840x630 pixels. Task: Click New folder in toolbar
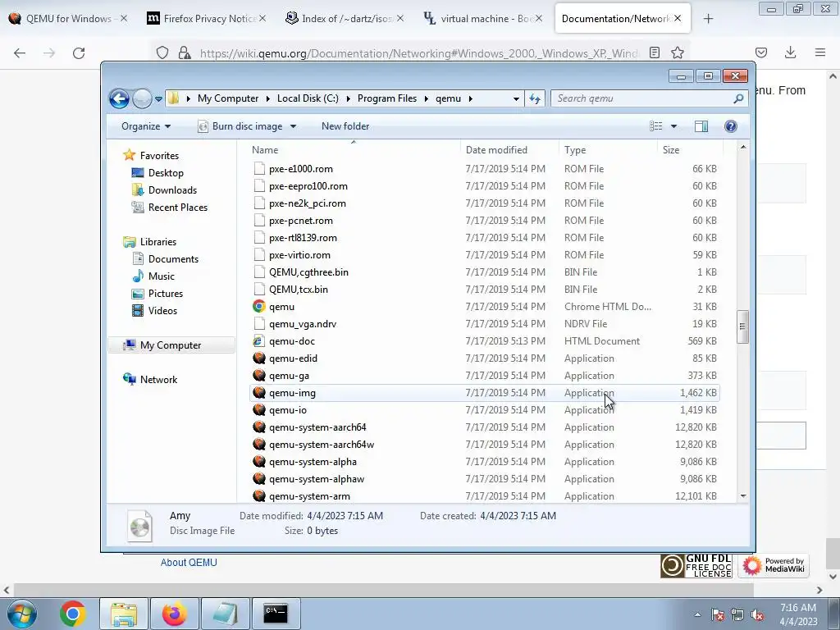tap(345, 126)
